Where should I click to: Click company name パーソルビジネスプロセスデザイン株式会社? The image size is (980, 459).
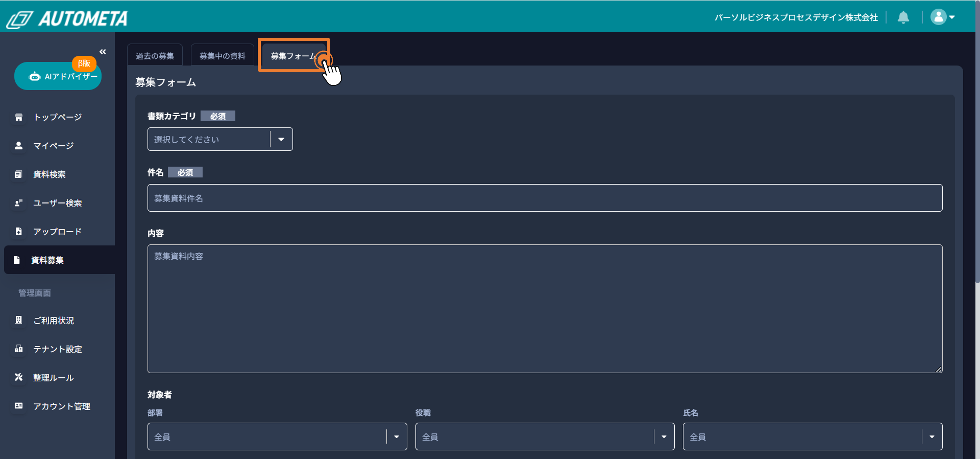click(796, 18)
